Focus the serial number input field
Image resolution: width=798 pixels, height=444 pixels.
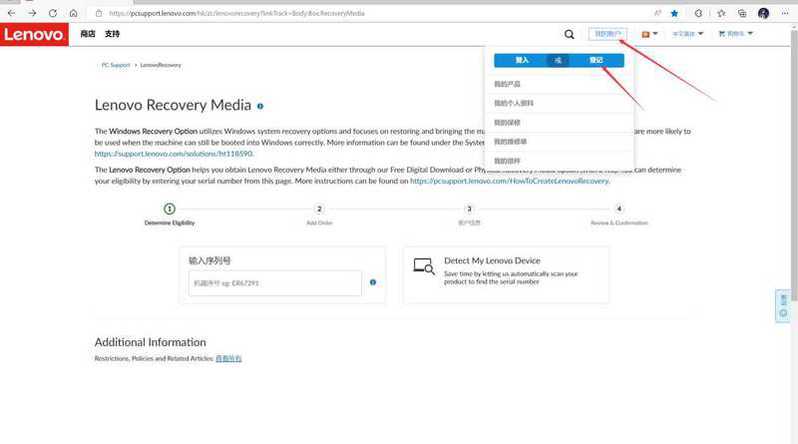(275, 283)
